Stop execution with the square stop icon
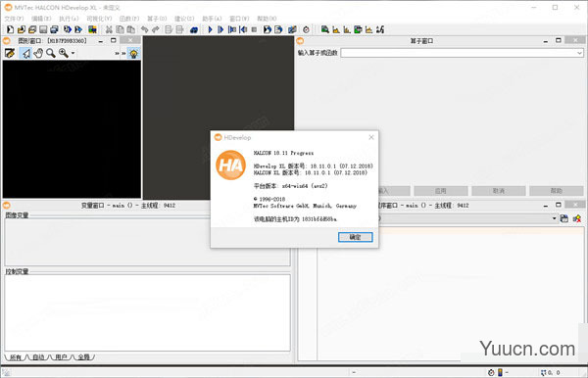 pyautogui.click(x=254, y=29)
